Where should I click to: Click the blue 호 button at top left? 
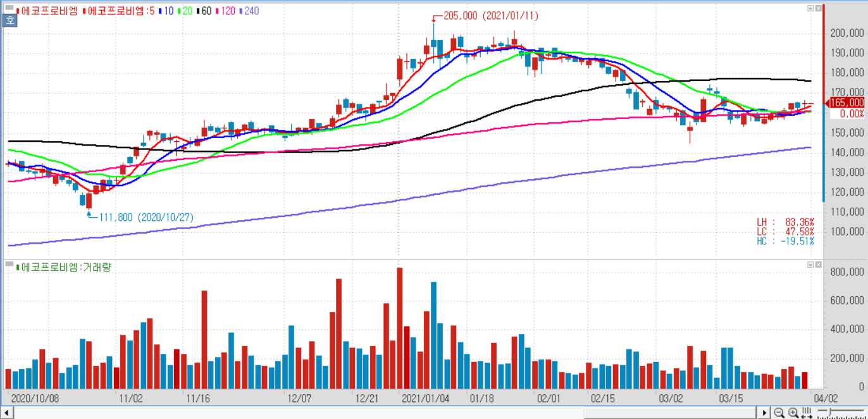pyautogui.click(x=10, y=20)
